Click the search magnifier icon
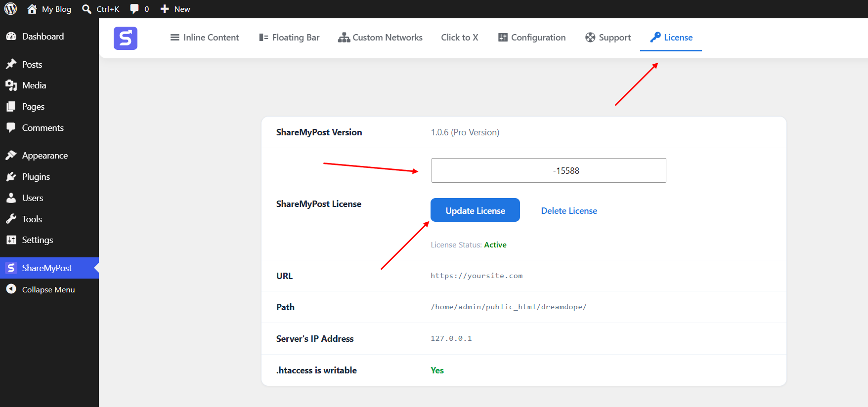868x407 pixels. click(87, 9)
